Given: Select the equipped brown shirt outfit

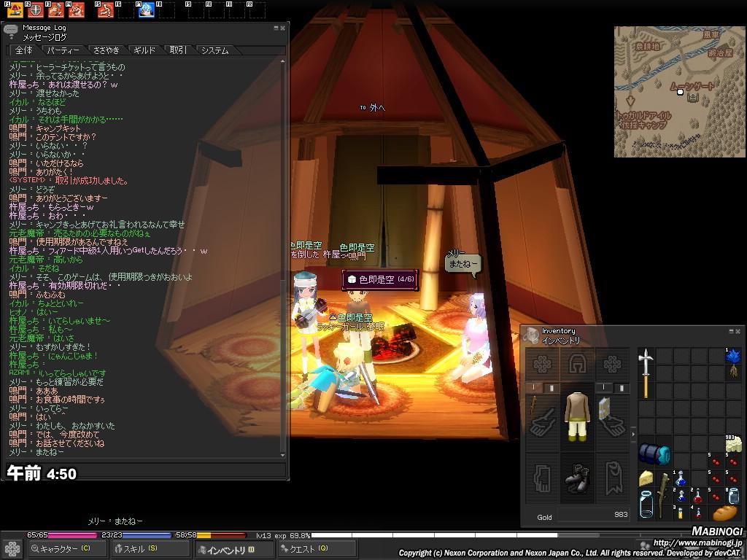Looking at the screenshot, I should tap(578, 417).
